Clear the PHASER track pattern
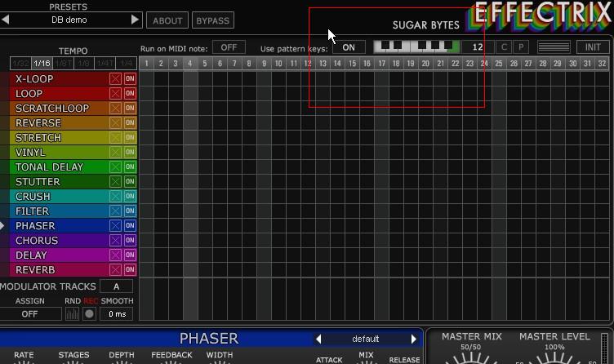 point(115,225)
